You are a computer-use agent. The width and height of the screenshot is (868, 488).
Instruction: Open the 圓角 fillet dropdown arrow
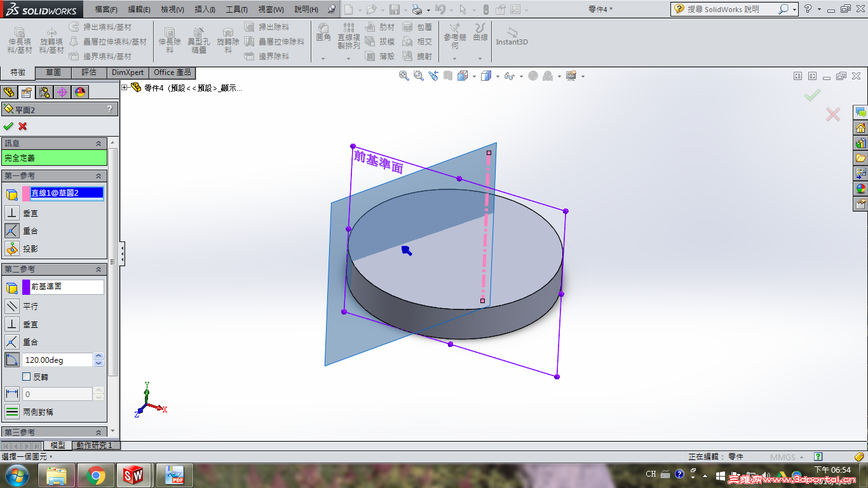323,58
